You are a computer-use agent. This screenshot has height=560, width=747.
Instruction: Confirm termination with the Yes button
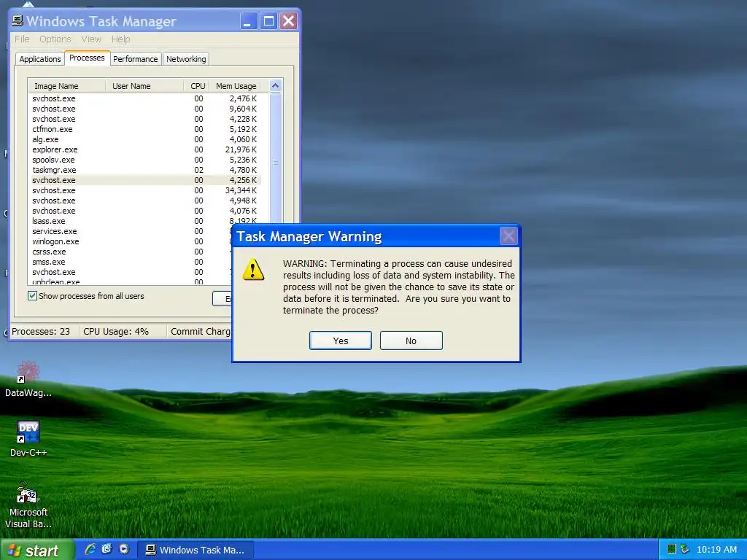(340, 341)
